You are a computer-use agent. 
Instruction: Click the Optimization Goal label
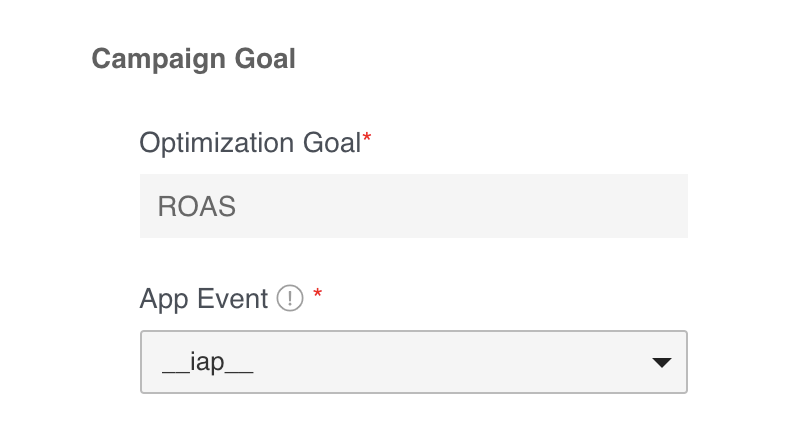(x=251, y=143)
